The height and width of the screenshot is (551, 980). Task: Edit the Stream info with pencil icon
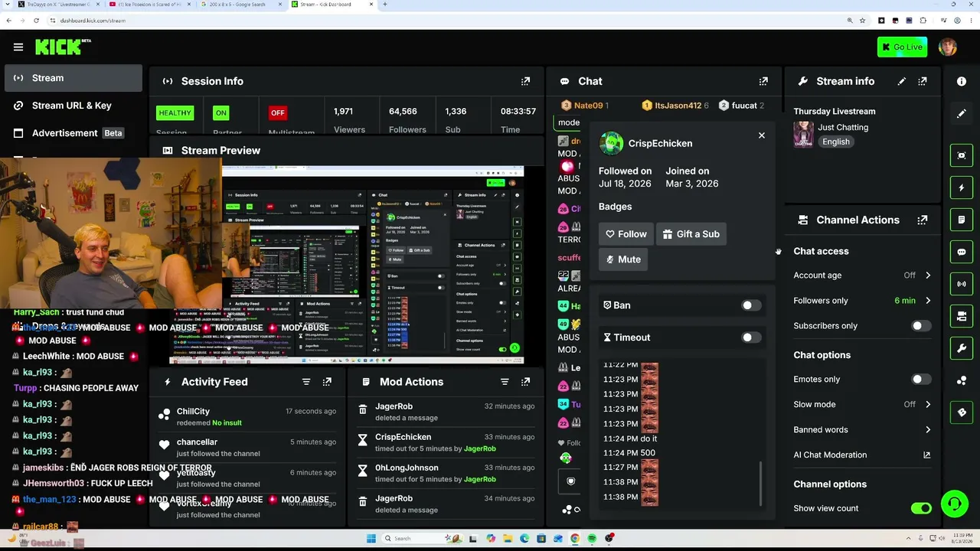pos(902,81)
